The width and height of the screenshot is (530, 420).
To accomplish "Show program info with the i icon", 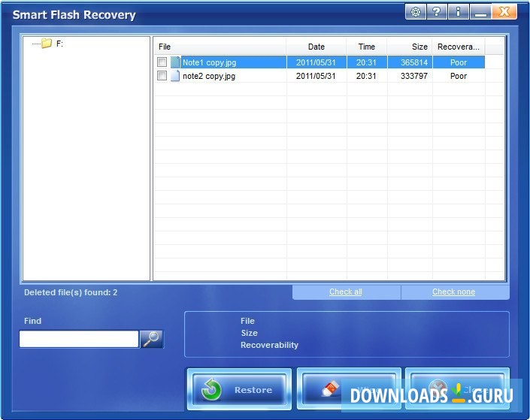I will 458,12.
